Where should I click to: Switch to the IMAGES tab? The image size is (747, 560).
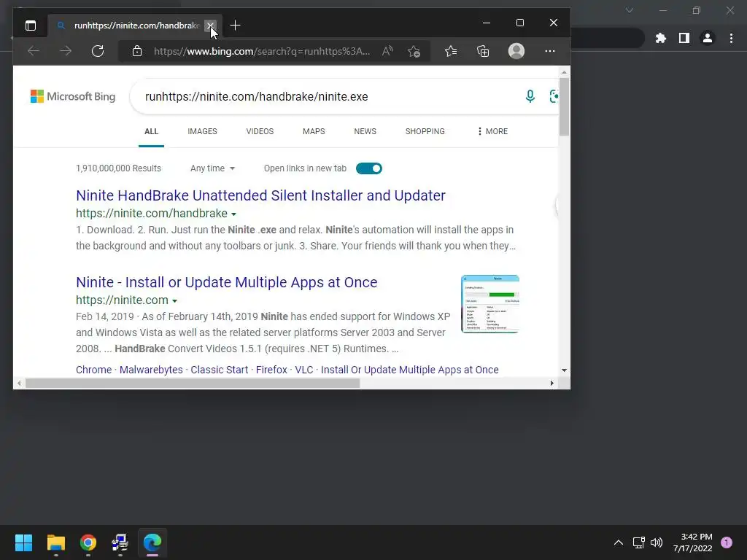pos(202,131)
